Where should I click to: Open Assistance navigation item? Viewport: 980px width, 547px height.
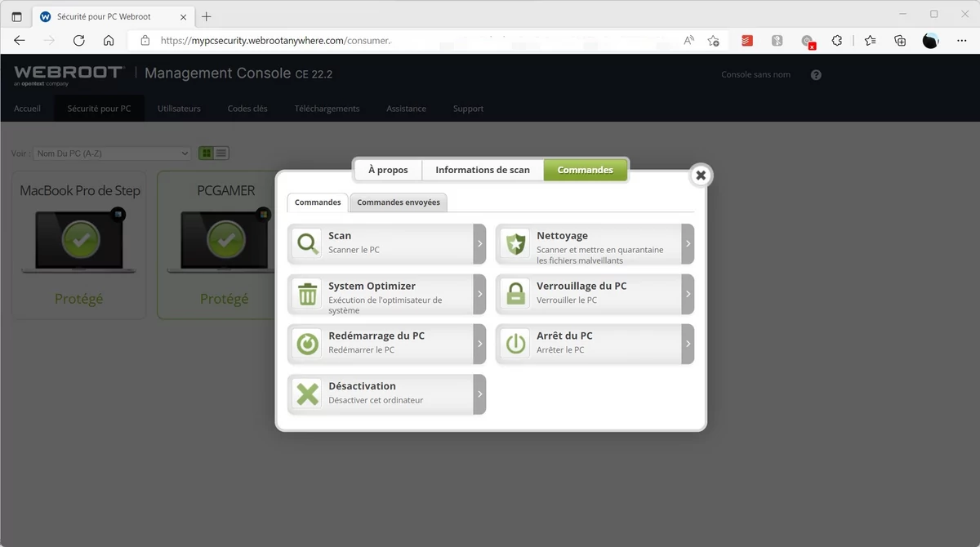click(x=406, y=109)
